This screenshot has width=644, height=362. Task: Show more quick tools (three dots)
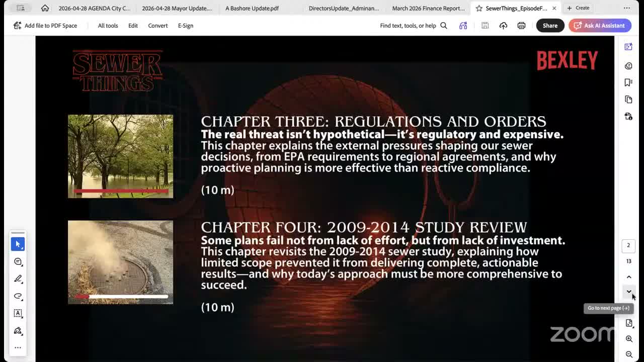coord(18,347)
